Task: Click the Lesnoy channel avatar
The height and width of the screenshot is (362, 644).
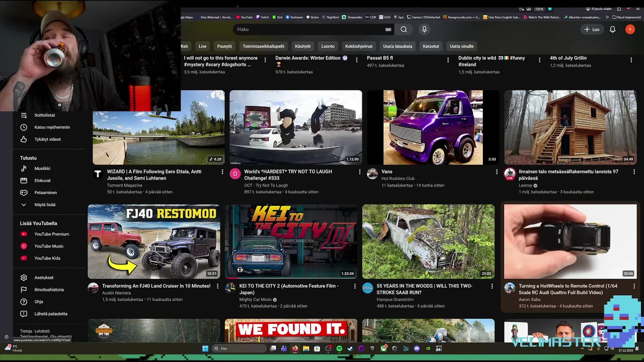Action: point(510,174)
